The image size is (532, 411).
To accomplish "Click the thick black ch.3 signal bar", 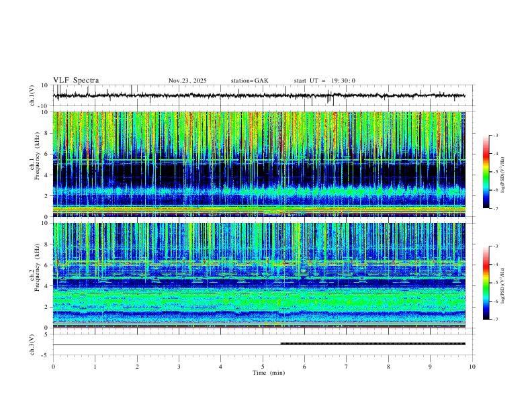I will [373, 344].
